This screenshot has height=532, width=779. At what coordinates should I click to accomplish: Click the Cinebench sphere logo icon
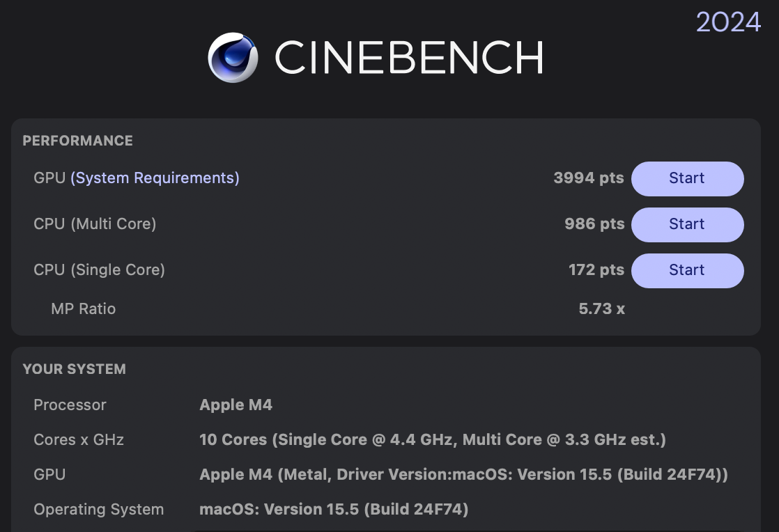point(233,57)
